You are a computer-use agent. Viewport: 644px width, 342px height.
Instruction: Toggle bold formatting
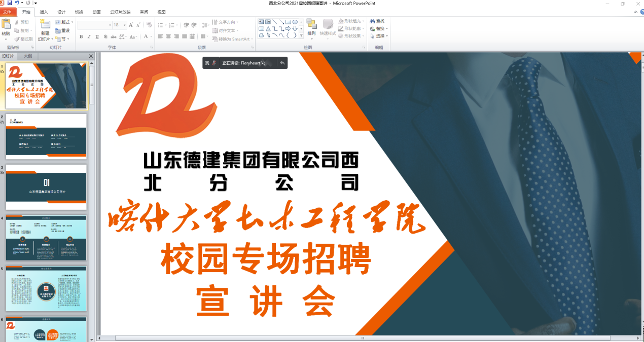click(81, 36)
